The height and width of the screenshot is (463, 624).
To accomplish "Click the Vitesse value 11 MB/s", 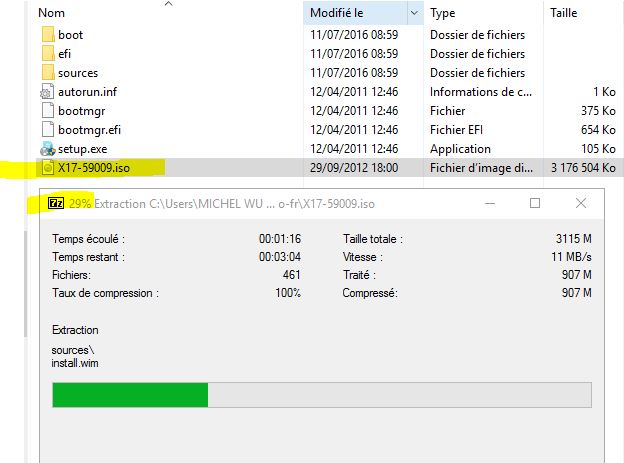I will tap(571, 257).
